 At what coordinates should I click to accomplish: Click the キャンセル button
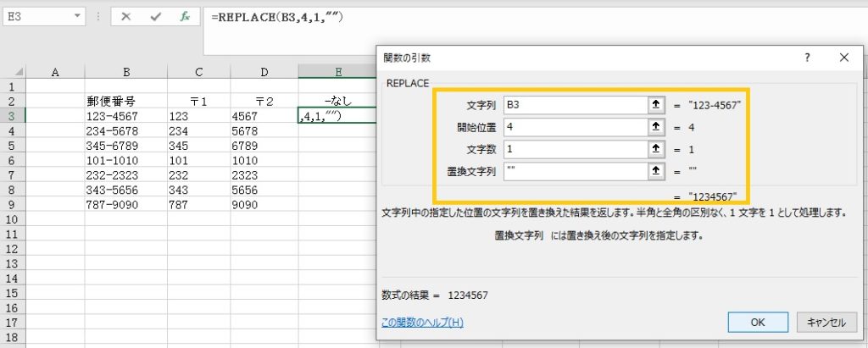(x=826, y=322)
